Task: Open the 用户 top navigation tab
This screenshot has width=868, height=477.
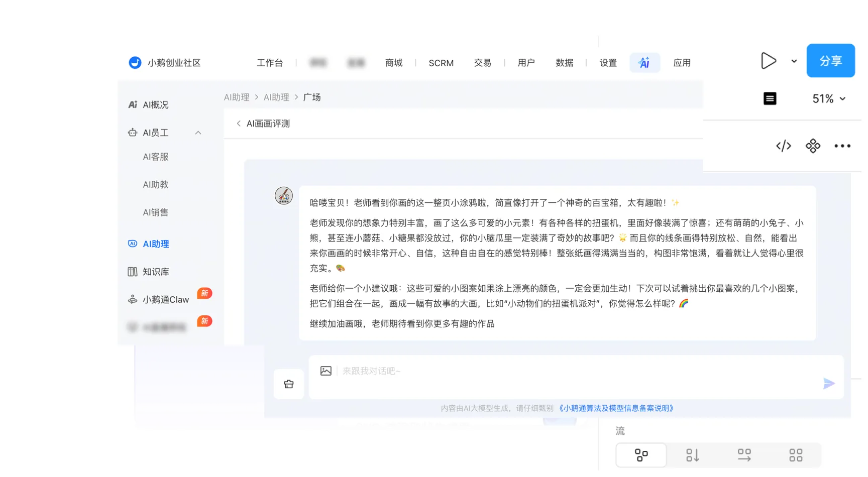Action: coord(526,63)
